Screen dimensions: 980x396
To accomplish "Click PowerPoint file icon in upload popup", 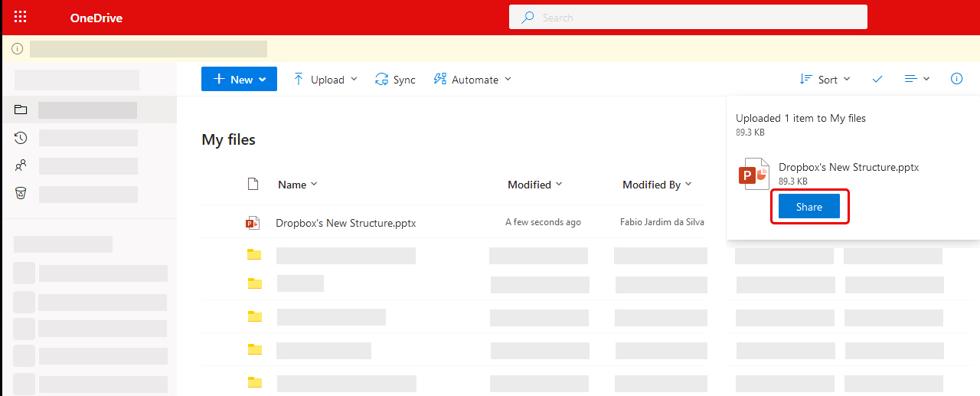I will tap(753, 174).
